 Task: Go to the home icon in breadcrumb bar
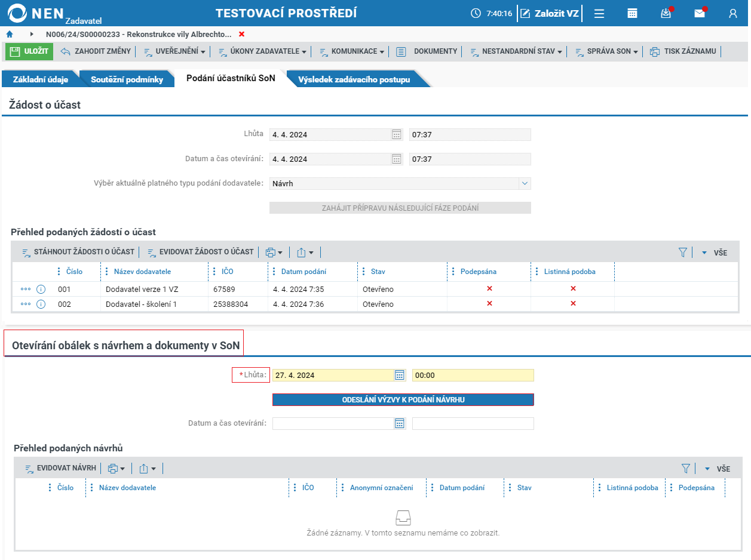[x=10, y=34]
